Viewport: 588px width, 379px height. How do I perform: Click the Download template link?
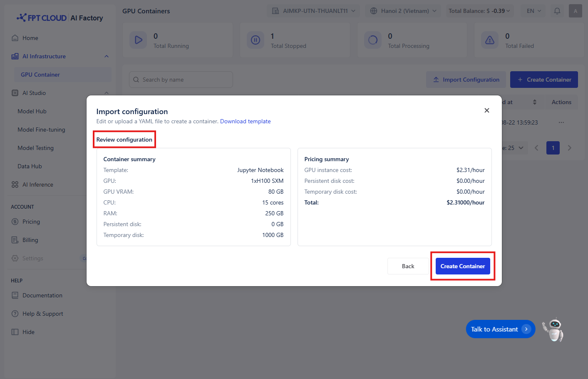click(246, 121)
